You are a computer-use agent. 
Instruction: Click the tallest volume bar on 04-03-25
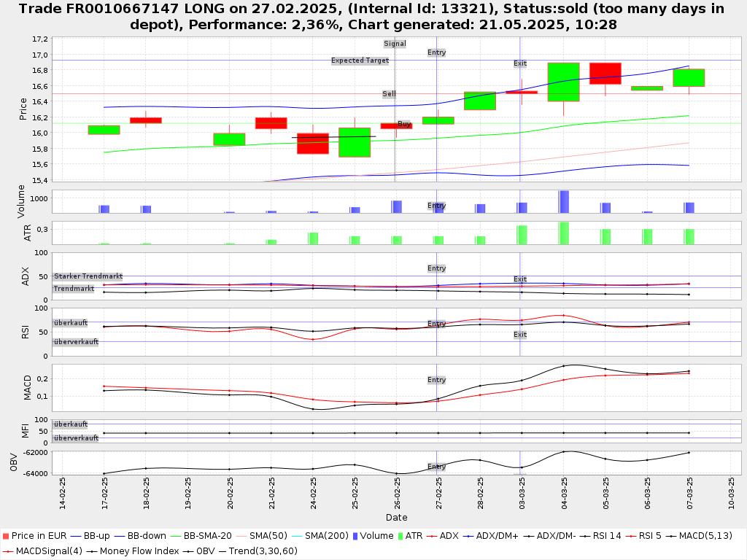[563, 201]
